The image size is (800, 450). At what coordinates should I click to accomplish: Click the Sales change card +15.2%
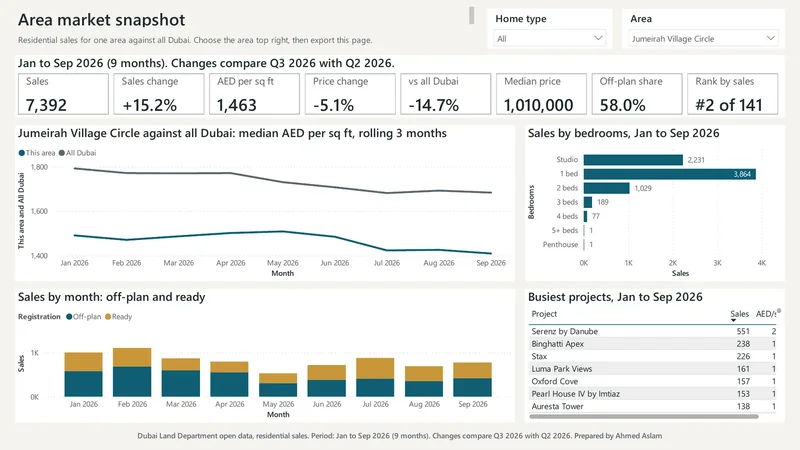click(x=159, y=94)
